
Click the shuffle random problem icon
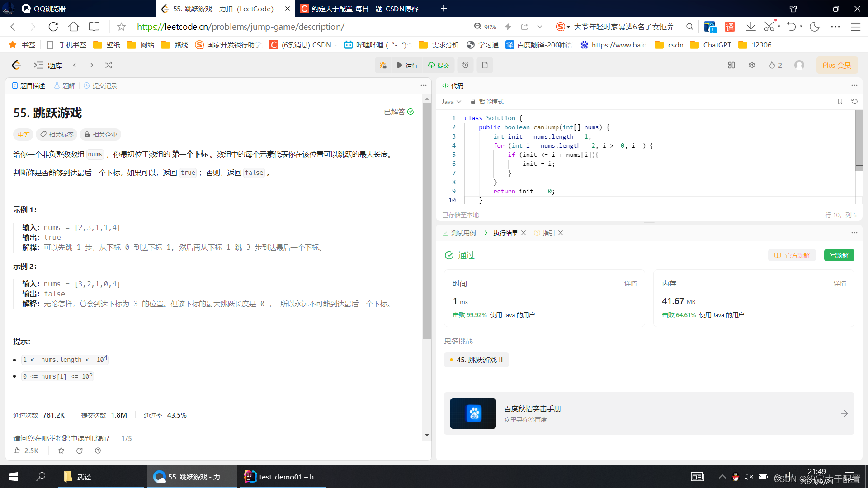[108, 65]
